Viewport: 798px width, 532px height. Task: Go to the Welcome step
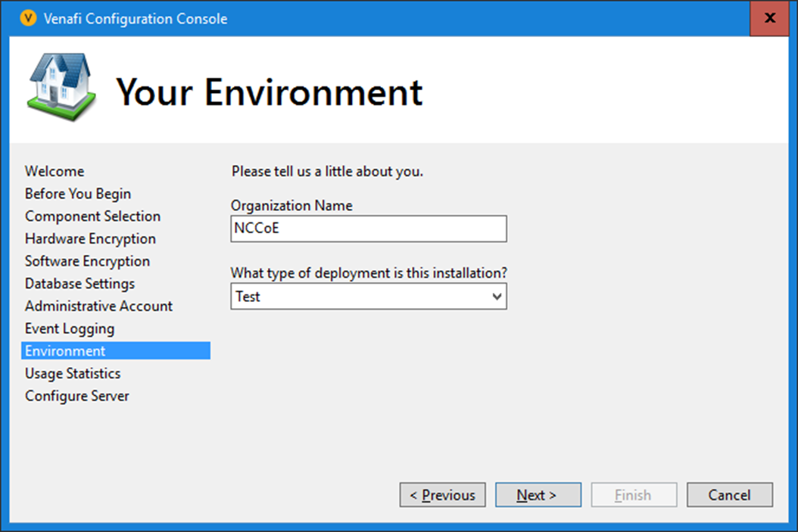55,171
